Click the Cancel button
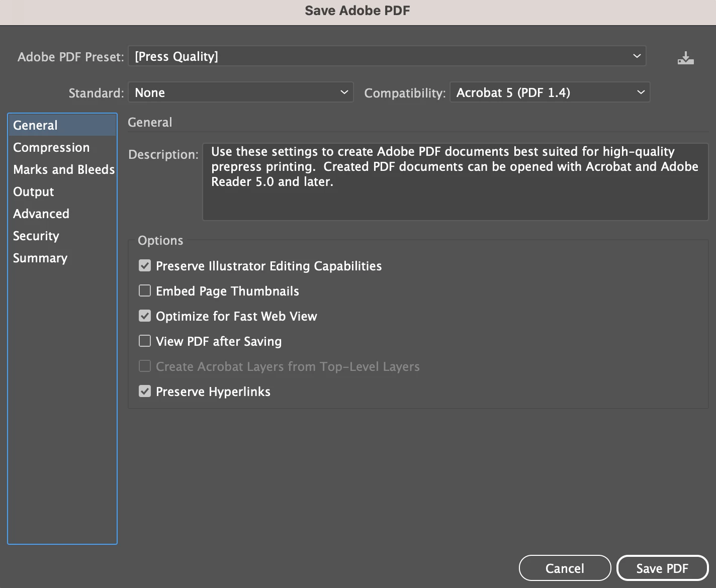This screenshot has width=716, height=588. pyautogui.click(x=565, y=568)
